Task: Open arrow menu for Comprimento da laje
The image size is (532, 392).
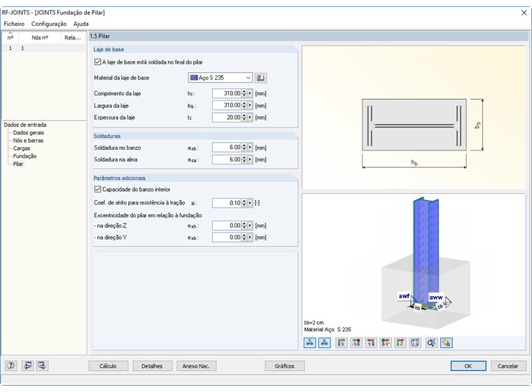Action: point(250,93)
